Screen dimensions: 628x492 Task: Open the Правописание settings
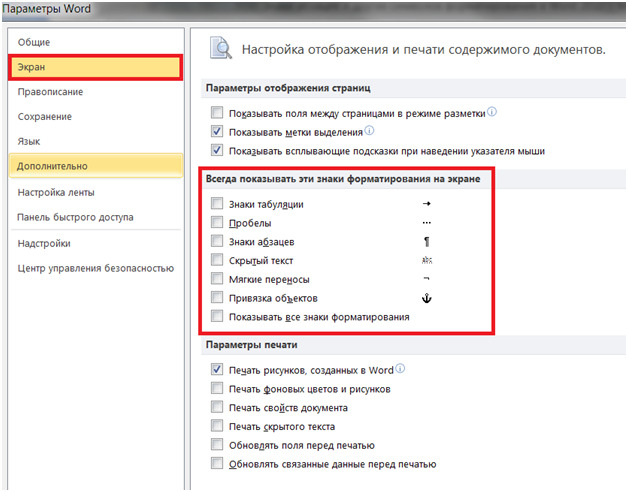coord(95,92)
